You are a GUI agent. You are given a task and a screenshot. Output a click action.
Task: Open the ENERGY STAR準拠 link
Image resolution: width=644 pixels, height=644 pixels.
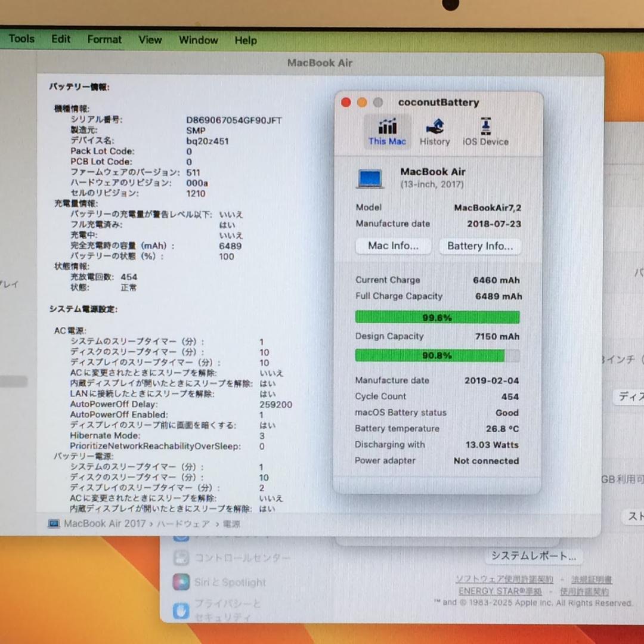pos(500,591)
